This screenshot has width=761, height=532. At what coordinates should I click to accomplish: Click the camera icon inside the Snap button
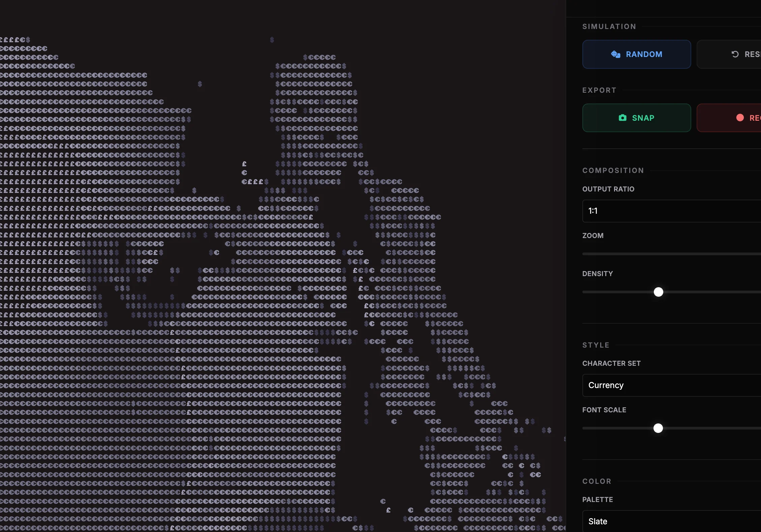pyautogui.click(x=622, y=118)
